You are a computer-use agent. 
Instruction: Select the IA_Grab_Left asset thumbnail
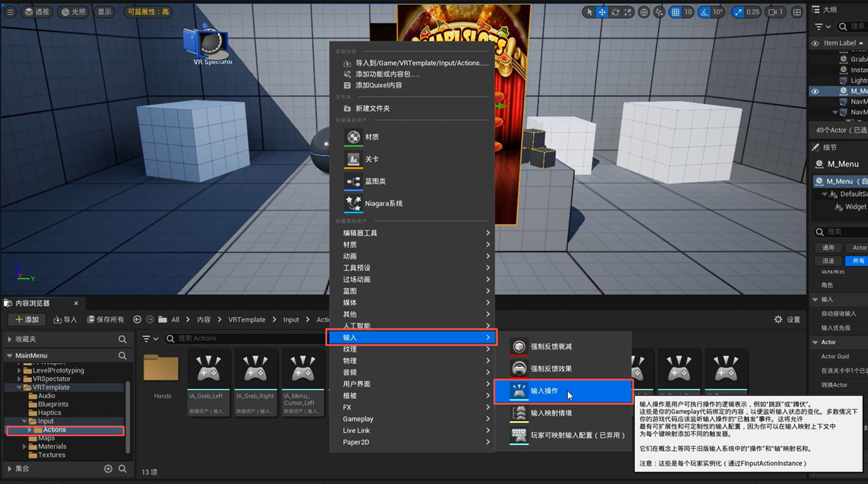point(208,370)
